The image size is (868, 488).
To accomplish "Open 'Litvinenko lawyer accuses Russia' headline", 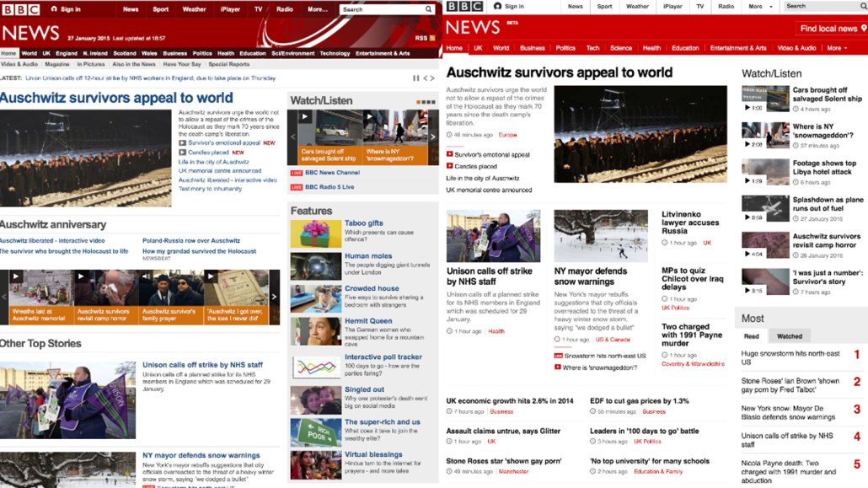I will (x=690, y=223).
